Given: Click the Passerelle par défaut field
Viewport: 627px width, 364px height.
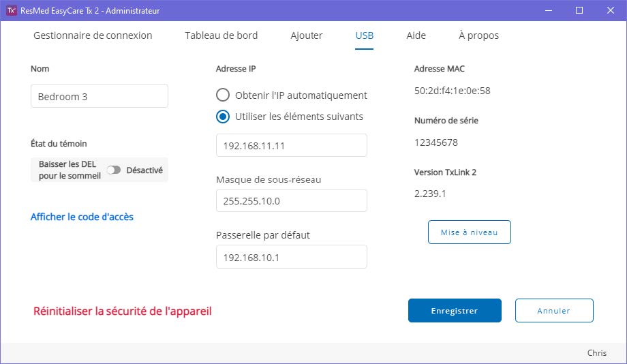Looking at the screenshot, I should 292,257.
